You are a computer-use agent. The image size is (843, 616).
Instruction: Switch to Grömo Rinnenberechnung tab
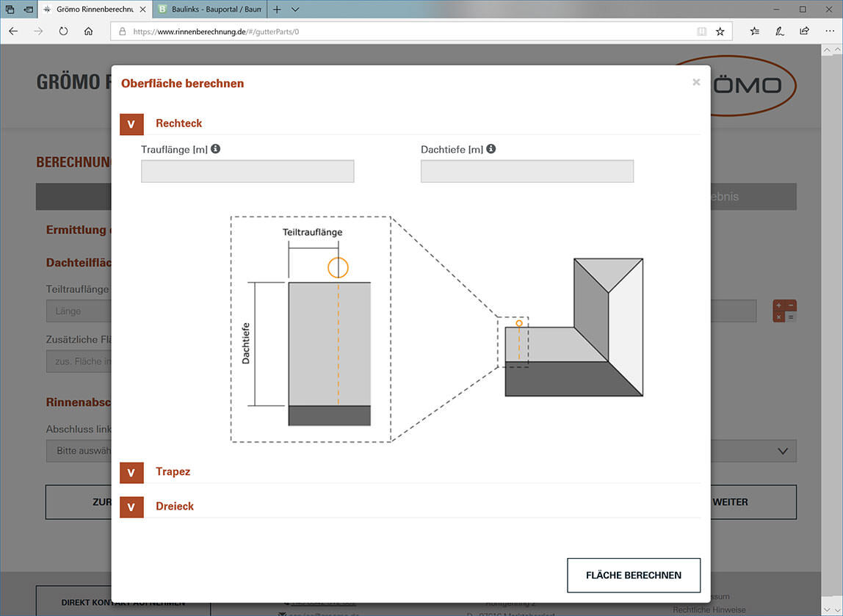point(95,9)
